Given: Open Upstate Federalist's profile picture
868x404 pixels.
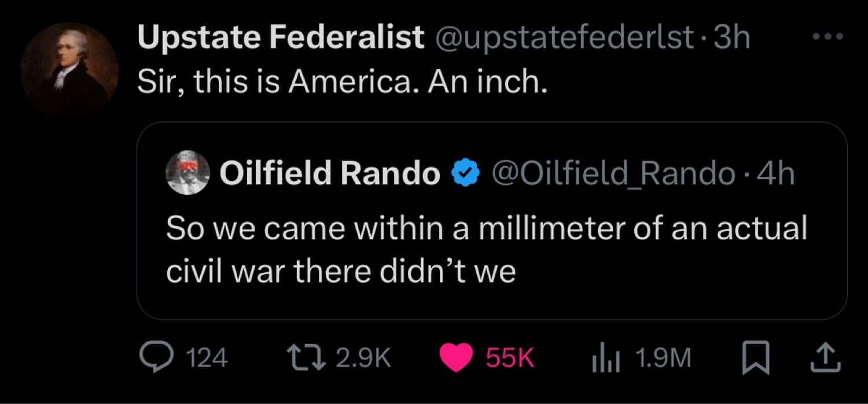Looking at the screenshot, I should point(69,71).
